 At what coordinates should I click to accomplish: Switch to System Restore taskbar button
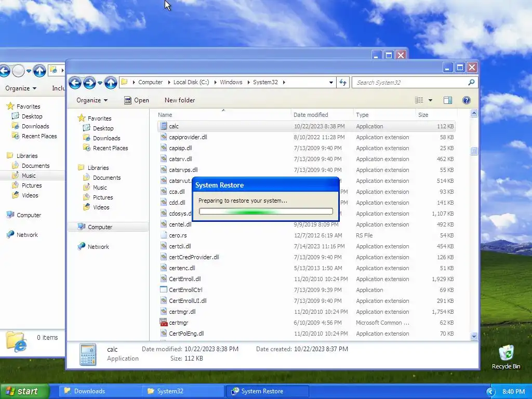(x=268, y=391)
